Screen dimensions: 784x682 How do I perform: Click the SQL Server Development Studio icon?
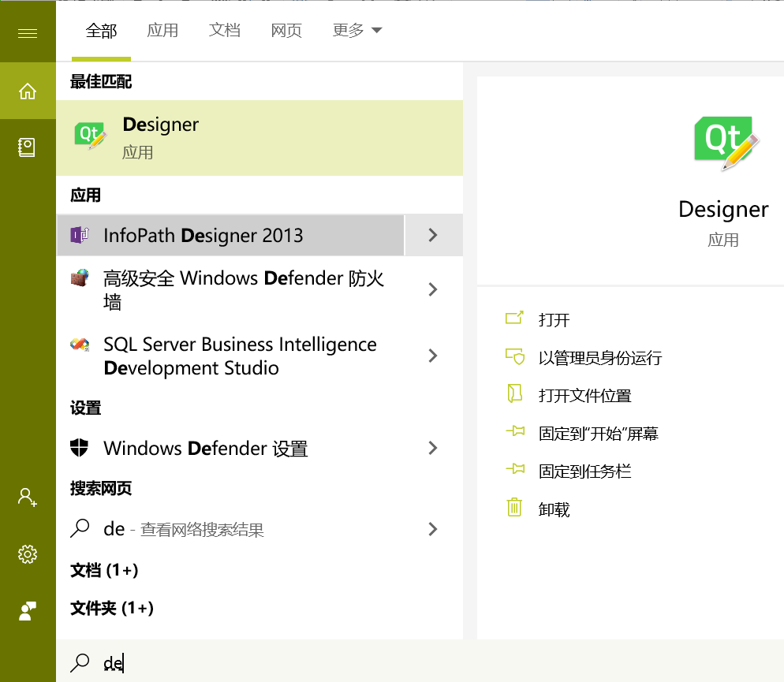click(x=80, y=345)
